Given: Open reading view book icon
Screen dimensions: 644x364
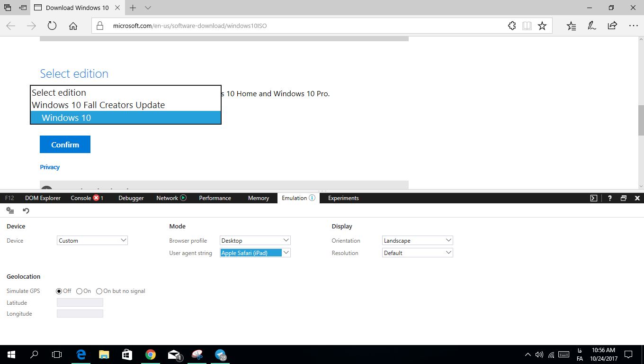Looking at the screenshot, I should pos(527,26).
